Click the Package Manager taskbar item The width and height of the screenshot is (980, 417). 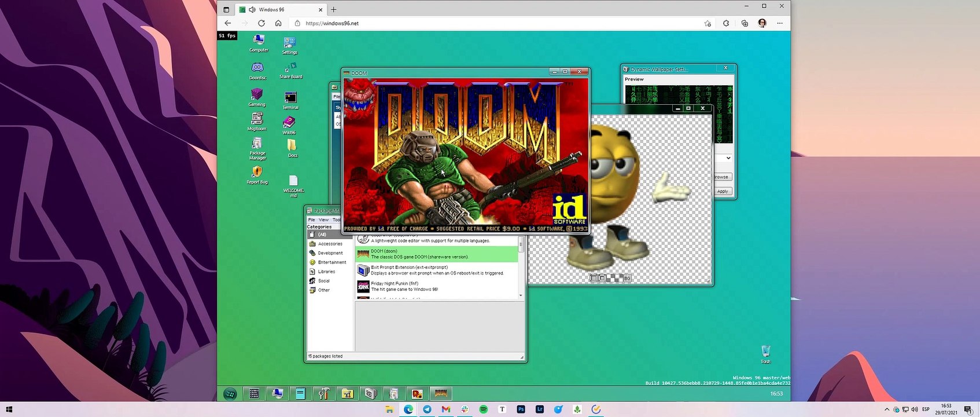393,394
